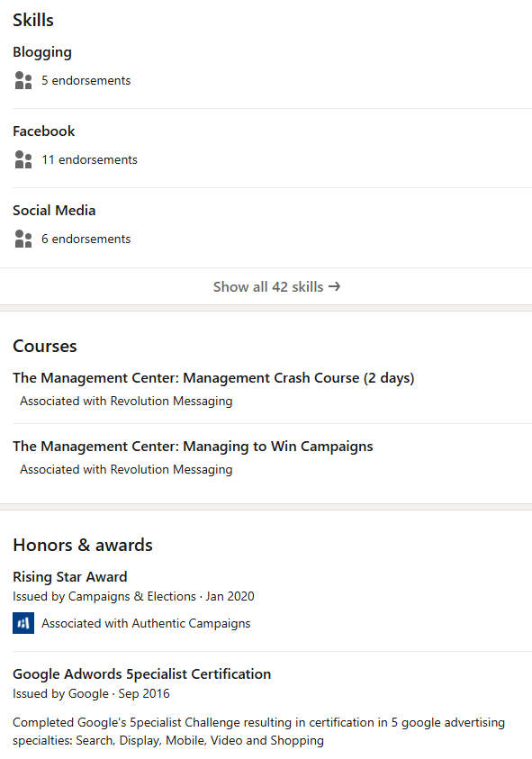Open the Facebook skill
Image resolution: width=532 pixels, height=759 pixels.
[43, 131]
